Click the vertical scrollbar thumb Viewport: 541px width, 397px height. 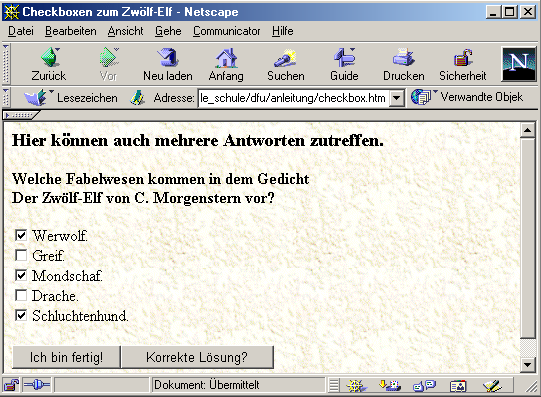click(528, 238)
